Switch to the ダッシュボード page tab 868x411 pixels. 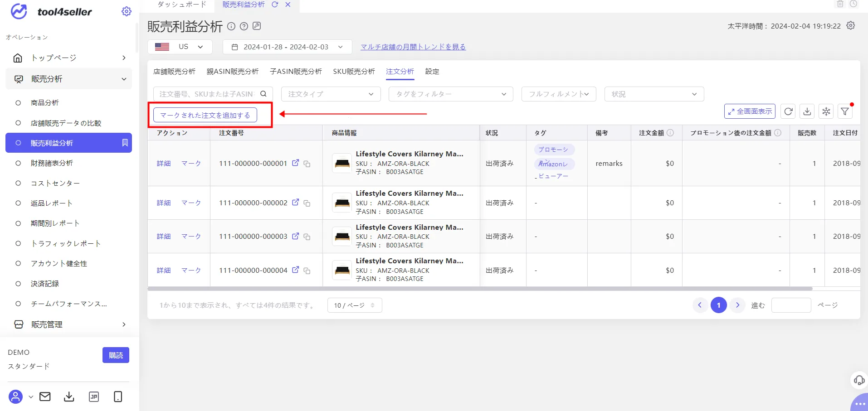[182, 5]
